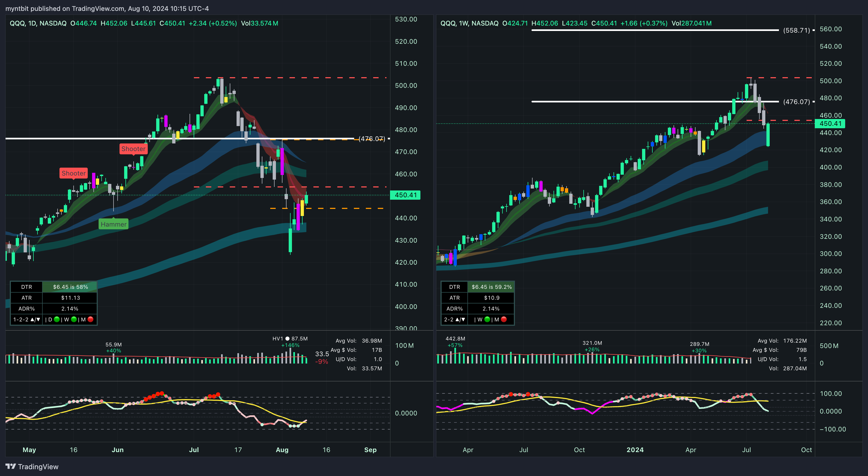Screen dimensions: 868x476
Task: Click the weekly Avg Vol 176.22M value
Action: (795, 341)
